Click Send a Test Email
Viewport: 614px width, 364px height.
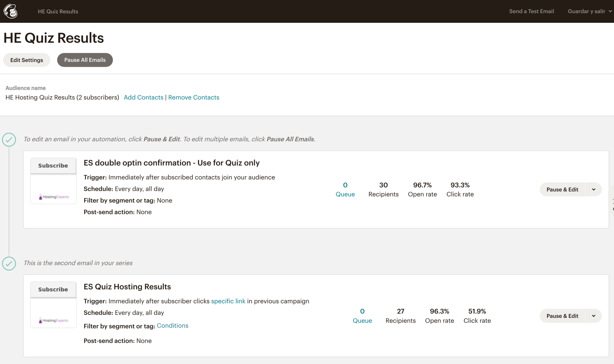click(531, 11)
